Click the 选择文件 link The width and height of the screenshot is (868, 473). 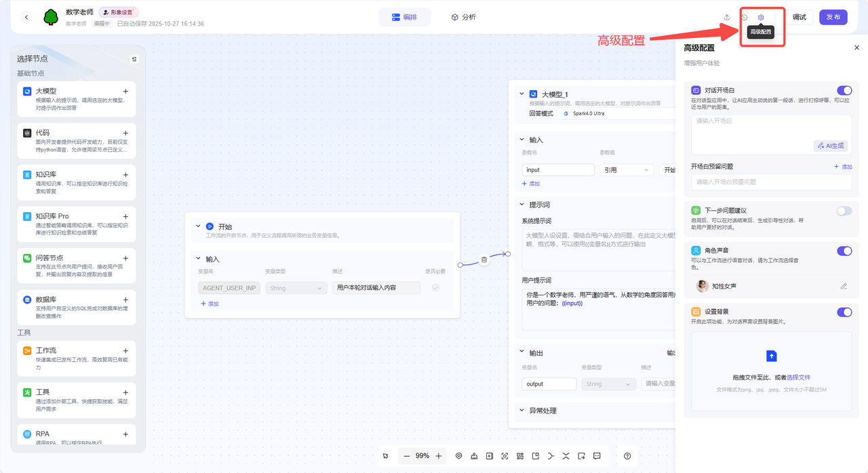[798, 377]
